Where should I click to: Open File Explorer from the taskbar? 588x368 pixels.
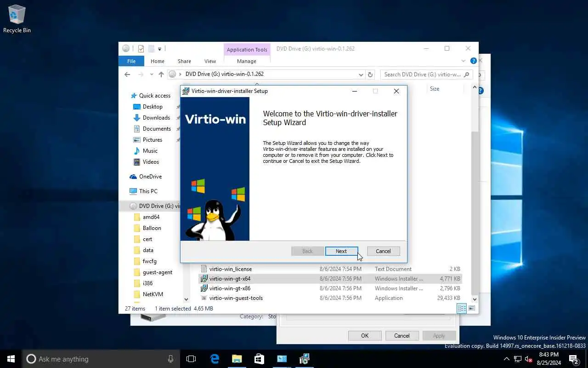pyautogui.click(x=237, y=359)
